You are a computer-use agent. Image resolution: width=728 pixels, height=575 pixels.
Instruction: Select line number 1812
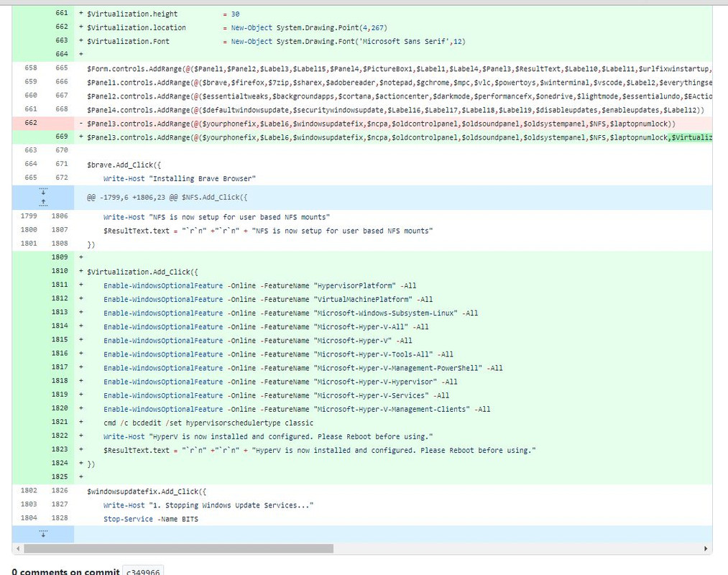[x=60, y=298]
